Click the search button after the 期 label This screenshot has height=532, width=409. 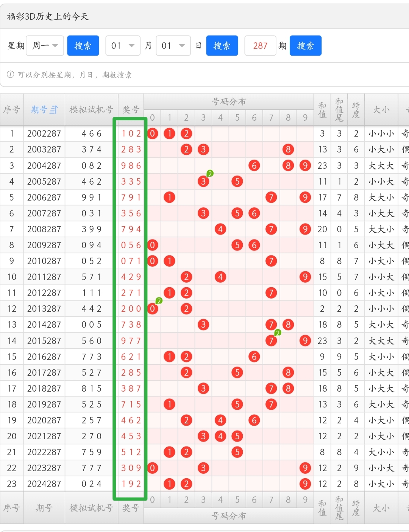(306, 46)
